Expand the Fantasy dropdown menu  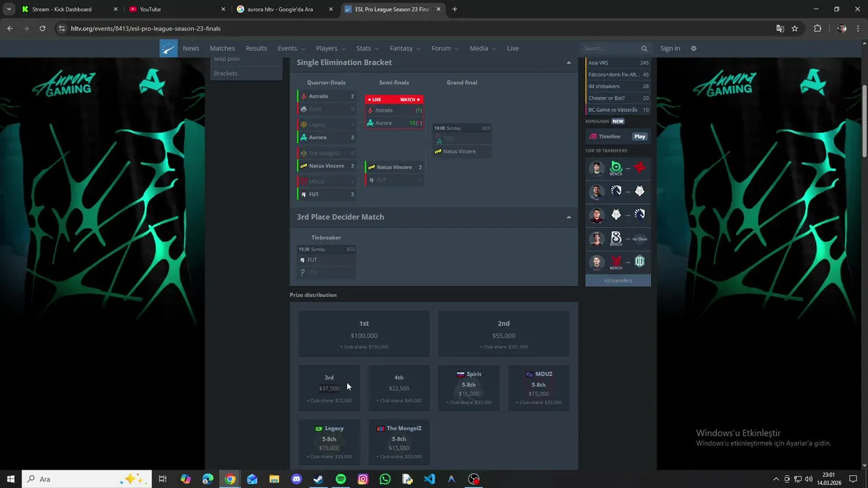[x=405, y=48]
